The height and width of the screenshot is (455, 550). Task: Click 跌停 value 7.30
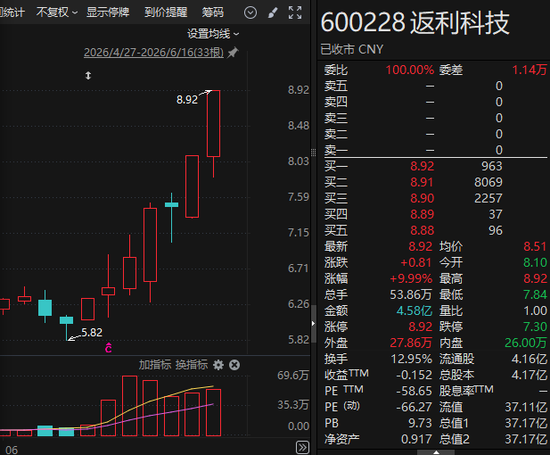pos(535,327)
